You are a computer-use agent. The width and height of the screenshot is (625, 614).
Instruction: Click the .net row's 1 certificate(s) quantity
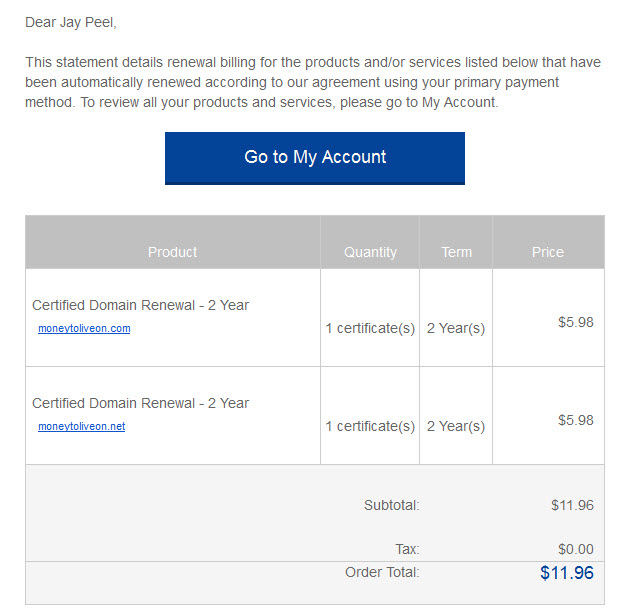pyautogui.click(x=370, y=427)
